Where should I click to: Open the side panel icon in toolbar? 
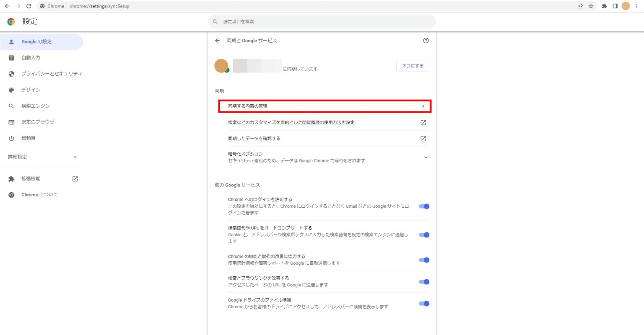click(615, 6)
